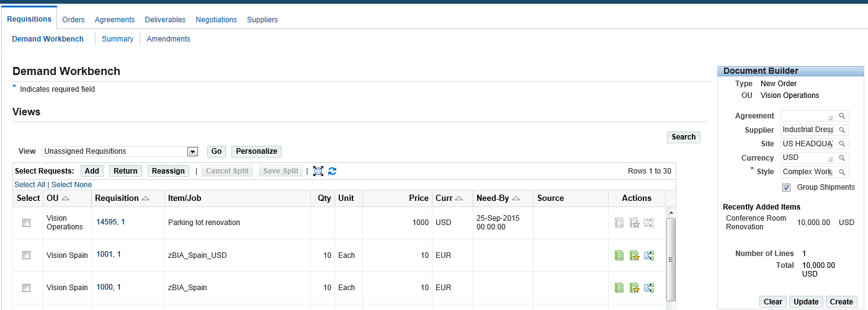Switch to the Suppliers tab

click(262, 20)
